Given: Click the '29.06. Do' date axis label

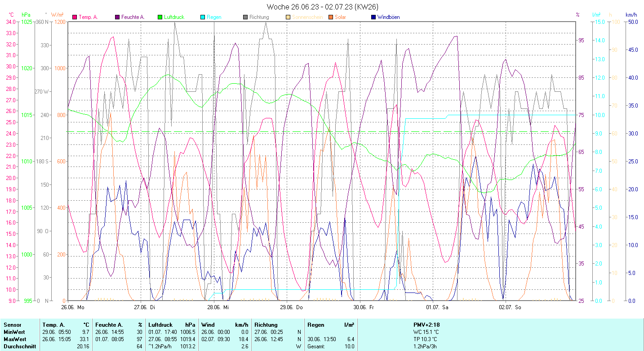Looking at the screenshot, I should tap(291, 307).
